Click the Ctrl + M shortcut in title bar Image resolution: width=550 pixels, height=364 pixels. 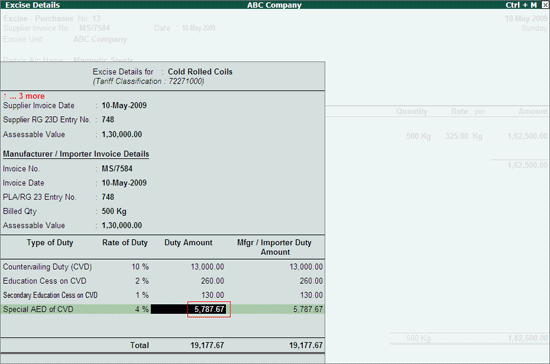click(x=521, y=5)
